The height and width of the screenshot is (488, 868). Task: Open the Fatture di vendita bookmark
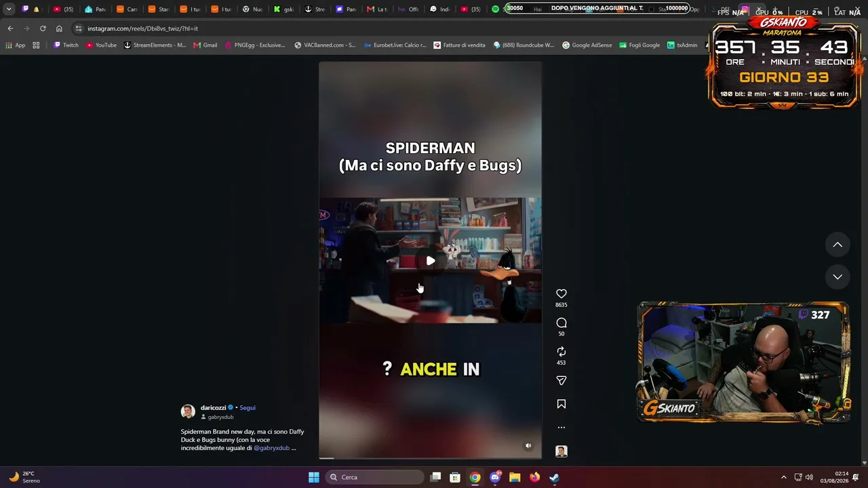(460, 45)
